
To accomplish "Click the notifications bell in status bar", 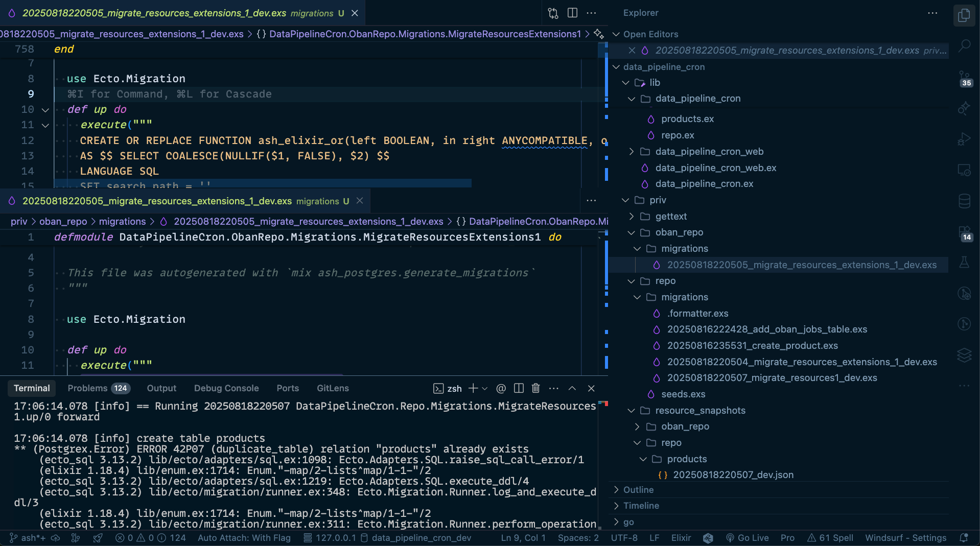I will coord(964,538).
